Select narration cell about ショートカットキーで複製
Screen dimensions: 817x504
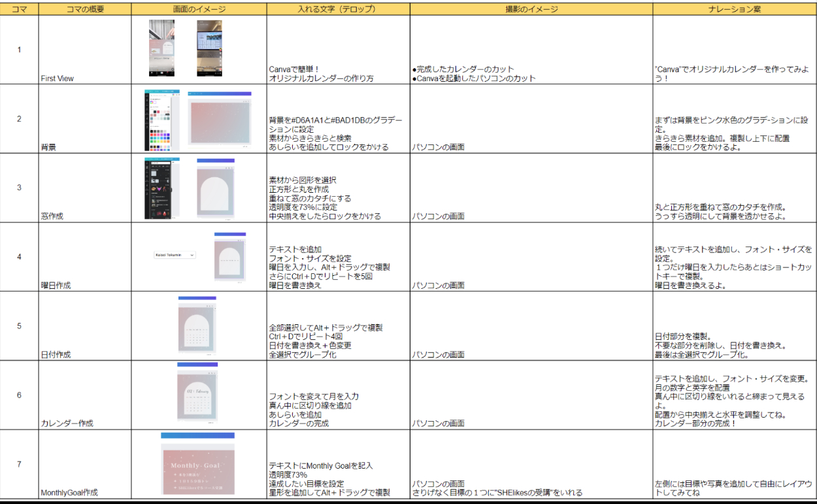point(735,257)
